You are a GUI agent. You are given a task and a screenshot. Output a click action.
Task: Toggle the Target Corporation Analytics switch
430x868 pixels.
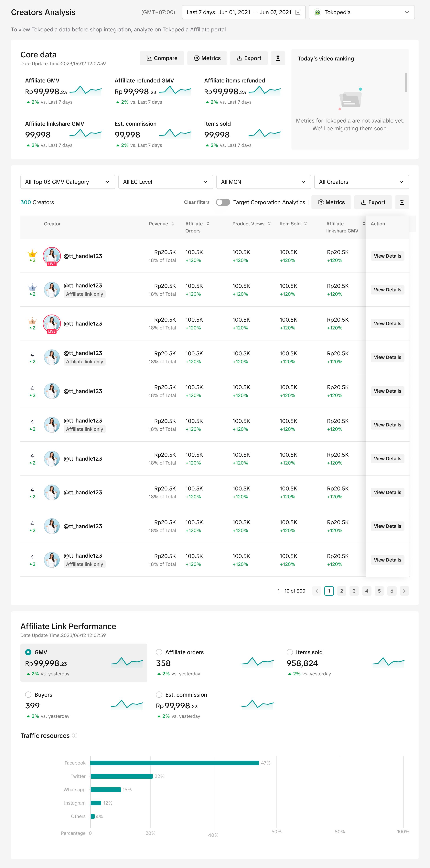pyautogui.click(x=223, y=202)
